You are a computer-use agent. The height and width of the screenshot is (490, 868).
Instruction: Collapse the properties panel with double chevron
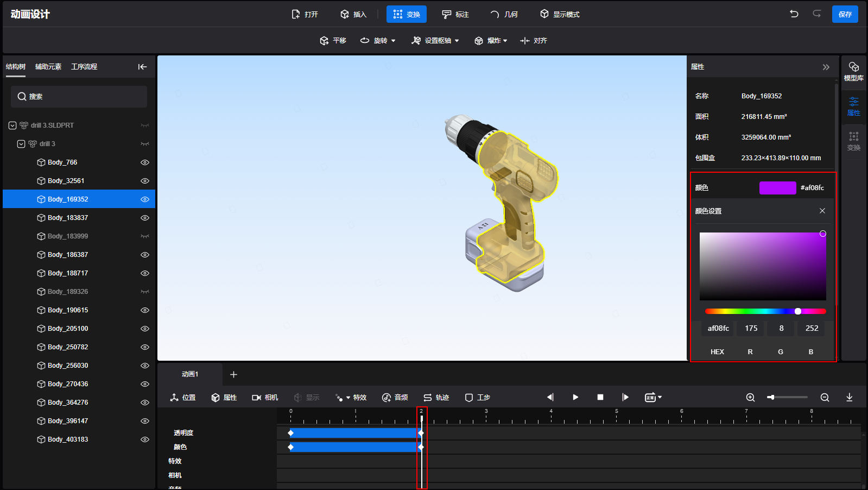[x=826, y=67]
